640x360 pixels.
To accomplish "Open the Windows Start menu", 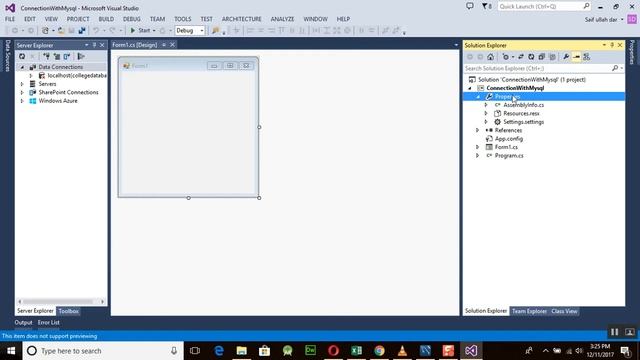I will (x=11, y=351).
